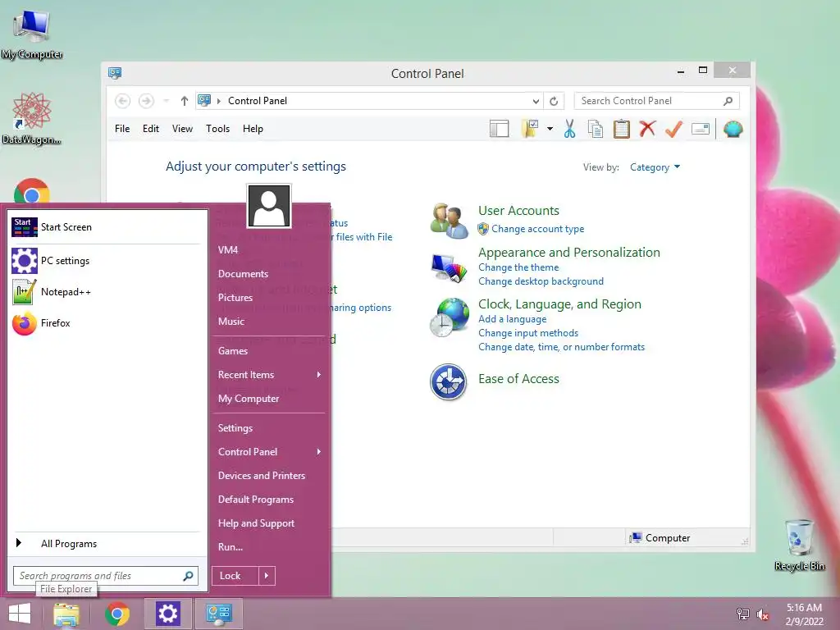This screenshot has height=630, width=840.
Task: Open the View menu
Action: (x=182, y=129)
